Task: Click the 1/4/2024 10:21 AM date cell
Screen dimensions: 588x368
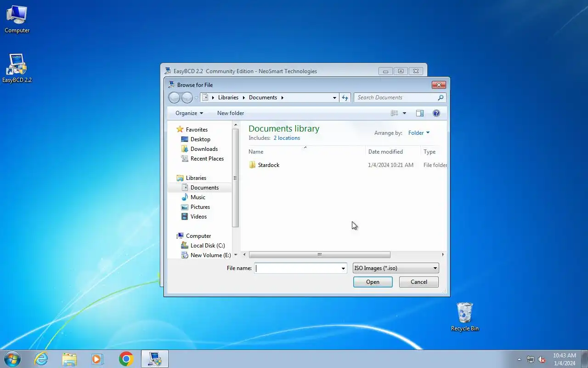Action: click(390, 165)
